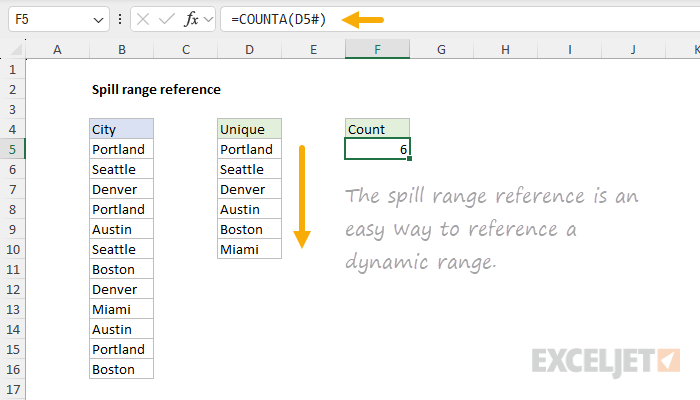700x400 pixels.
Task: Select 'Portland' in City column row 15
Action: point(121,349)
